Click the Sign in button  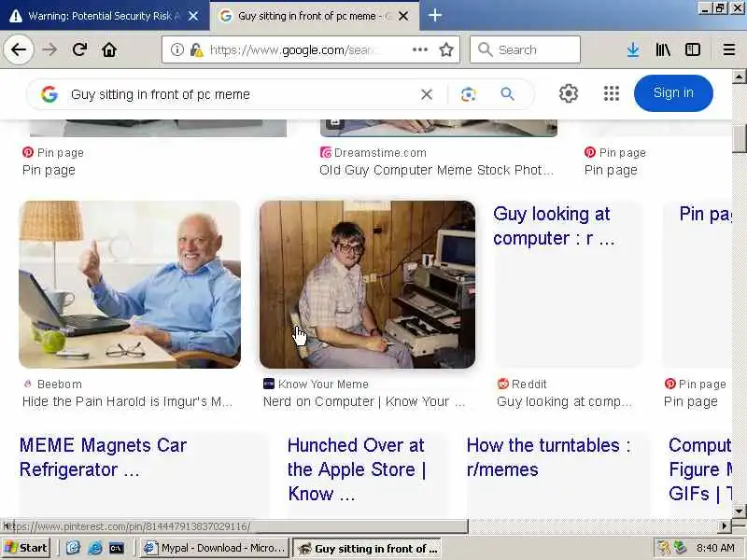tap(673, 92)
